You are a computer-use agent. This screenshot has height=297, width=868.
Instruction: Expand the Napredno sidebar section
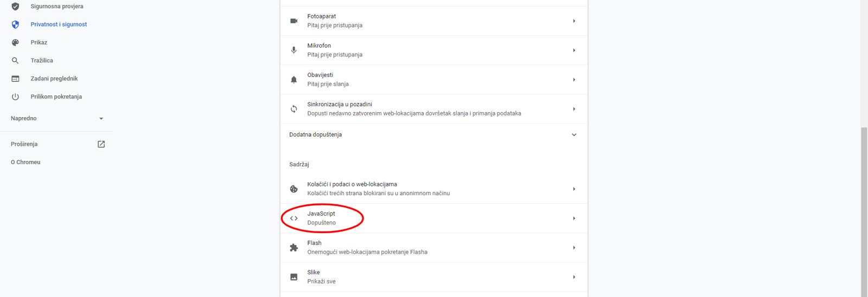tap(101, 119)
